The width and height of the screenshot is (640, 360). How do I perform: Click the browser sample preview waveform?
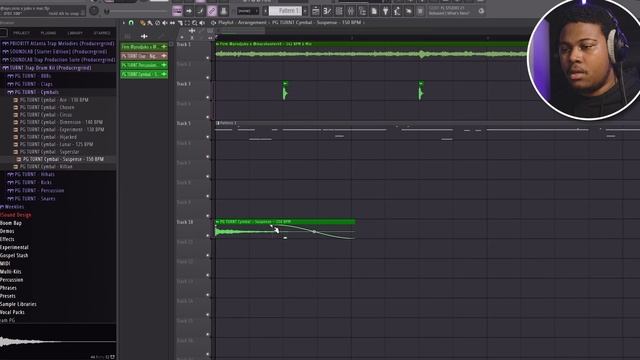coord(58,341)
